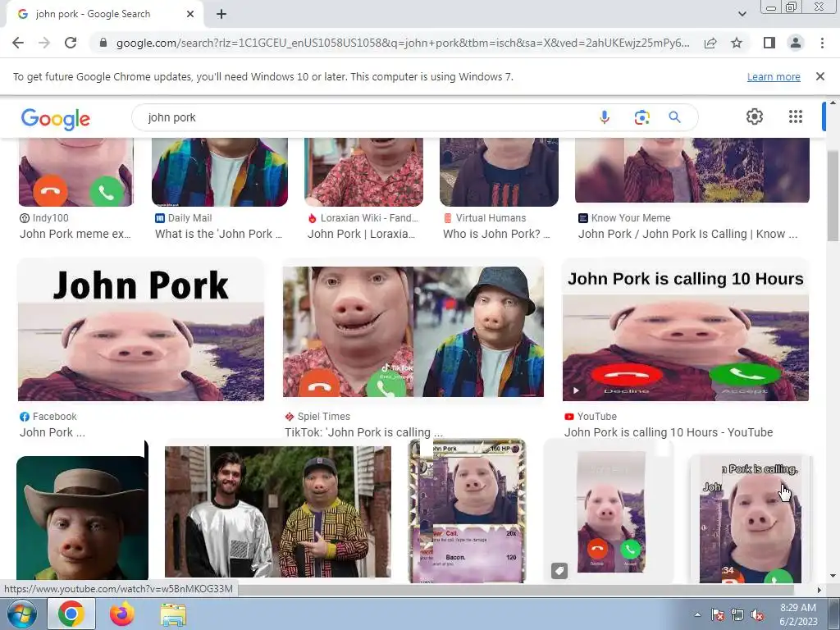Open the John Pork trading card image

coord(467,512)
